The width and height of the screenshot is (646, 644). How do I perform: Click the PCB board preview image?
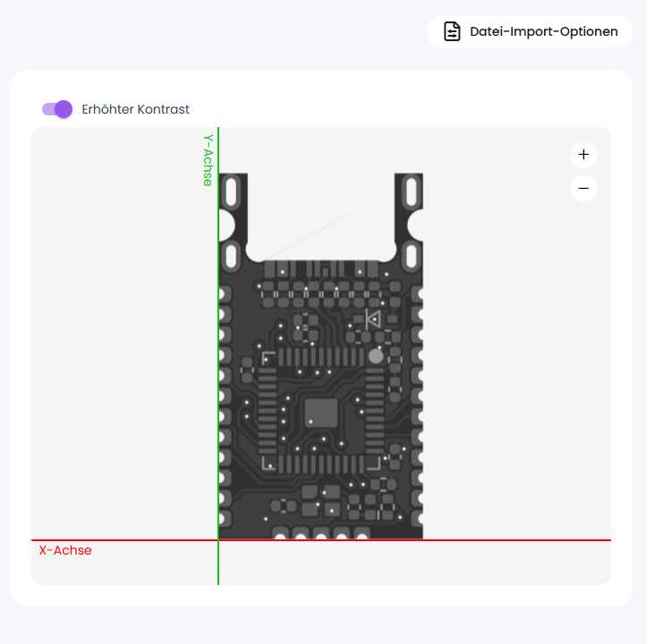[320, 356]
